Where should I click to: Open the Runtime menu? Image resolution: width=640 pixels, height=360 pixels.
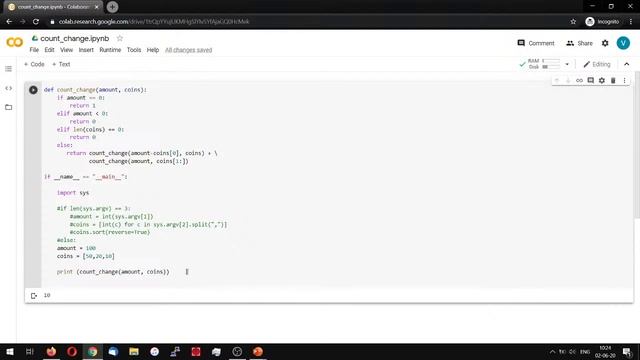[110, 50]
